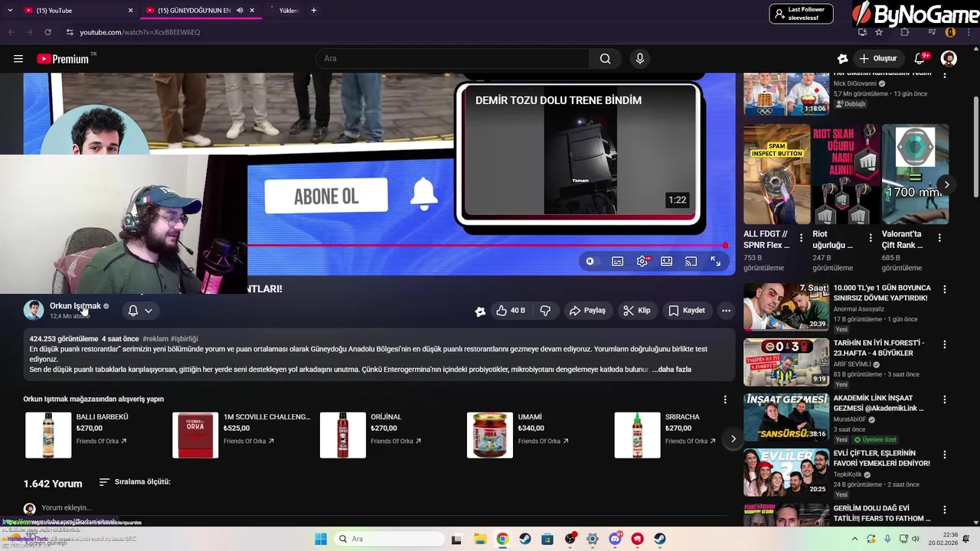Screen dimensions: 980x551
Task: Like the video with 40 B likes
Action: click(510, 311)
